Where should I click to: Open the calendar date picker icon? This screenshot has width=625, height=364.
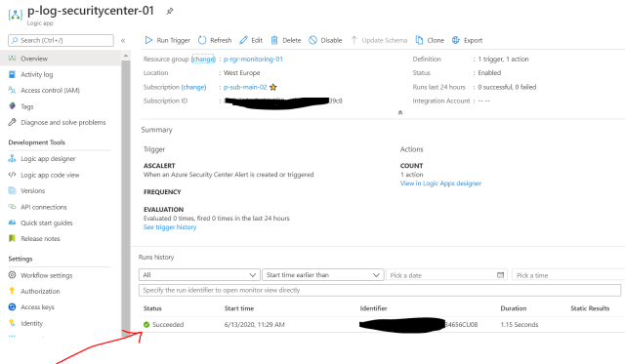click(x=501, y=275)
